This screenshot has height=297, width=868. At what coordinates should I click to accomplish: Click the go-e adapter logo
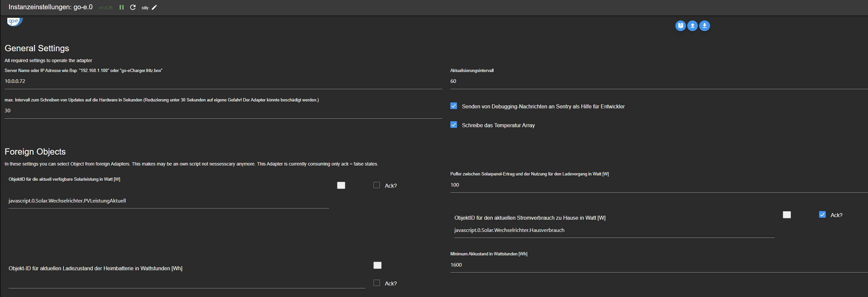click(15, 21)
